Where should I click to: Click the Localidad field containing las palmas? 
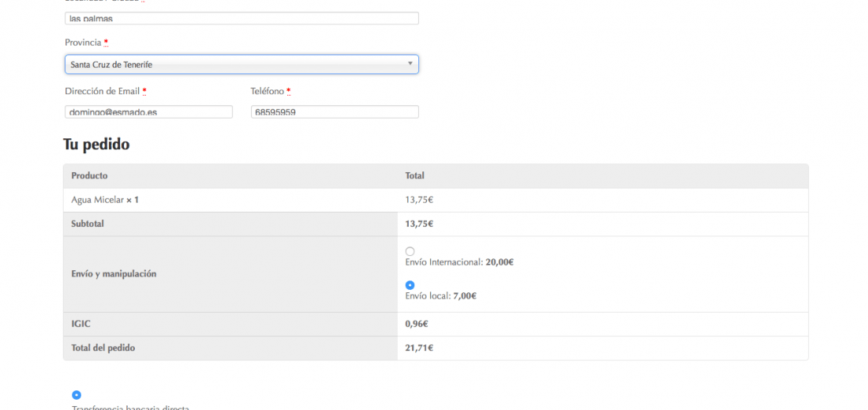[x=241, y=18]
